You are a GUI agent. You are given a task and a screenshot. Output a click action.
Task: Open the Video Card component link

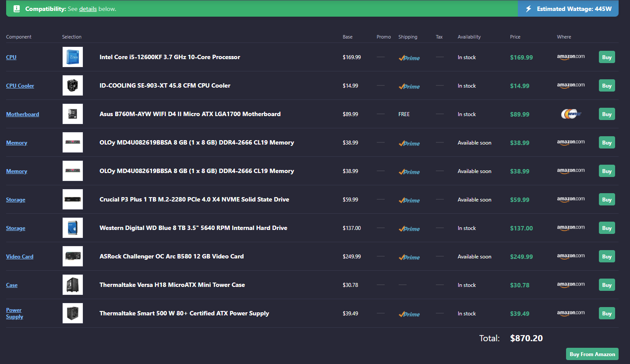pos(20,257)
